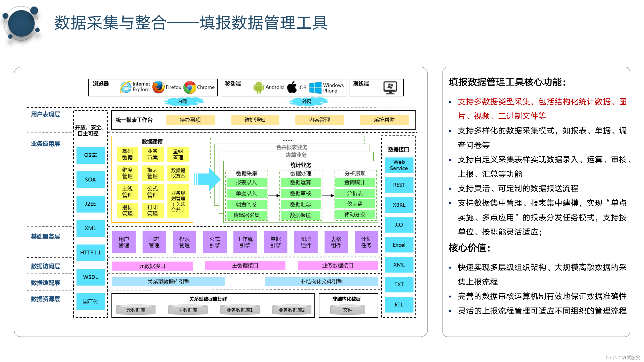Image resolution: width=644 pixels, height=362 pixels.
Task: Click the 移动分发 green box
Action: pyautogui.click(x=355, y=215)
